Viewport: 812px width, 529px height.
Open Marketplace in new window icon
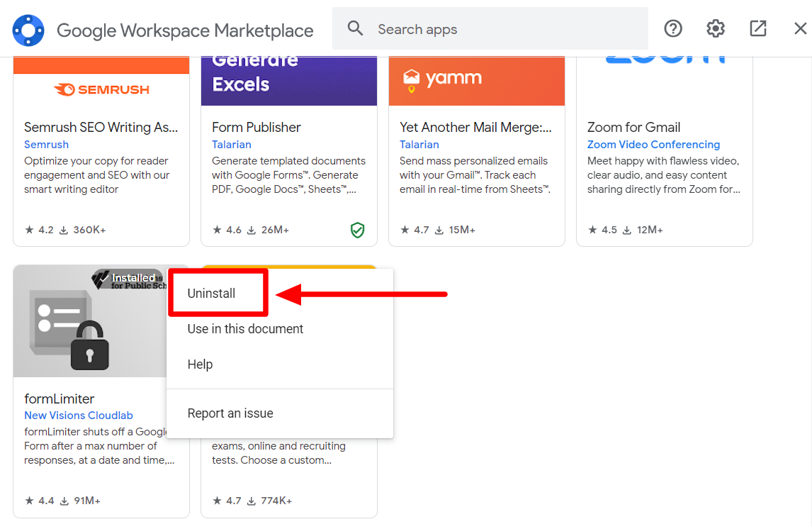click(757, 28)
